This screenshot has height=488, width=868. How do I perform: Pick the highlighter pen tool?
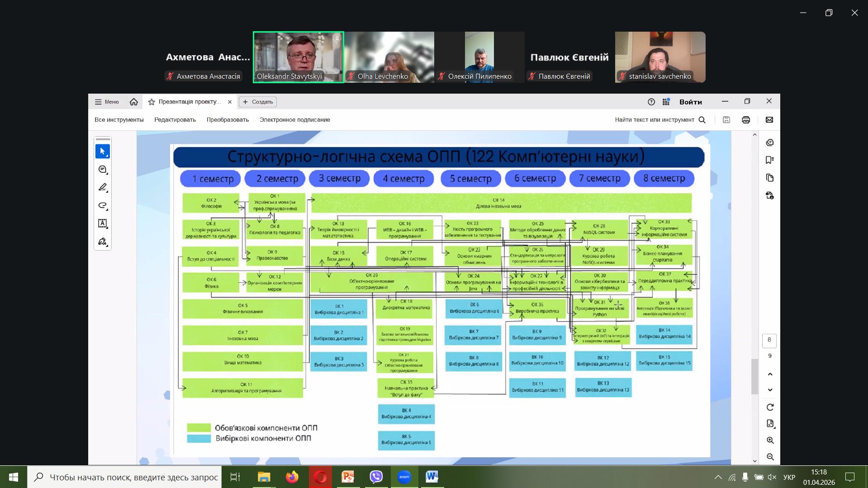pos(102,187)
